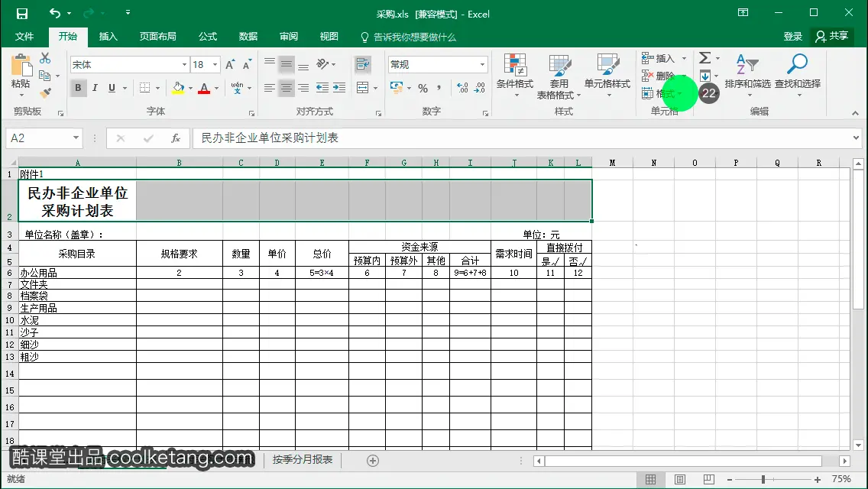This screenshot has width=868, height=489.
Task: Click the 告诉我你想要做什么 search box
Action: tap(409, 37)
